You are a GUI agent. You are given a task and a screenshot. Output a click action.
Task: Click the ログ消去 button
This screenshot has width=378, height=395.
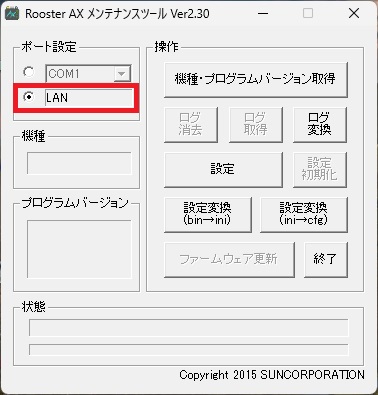(x=191, y=124)
